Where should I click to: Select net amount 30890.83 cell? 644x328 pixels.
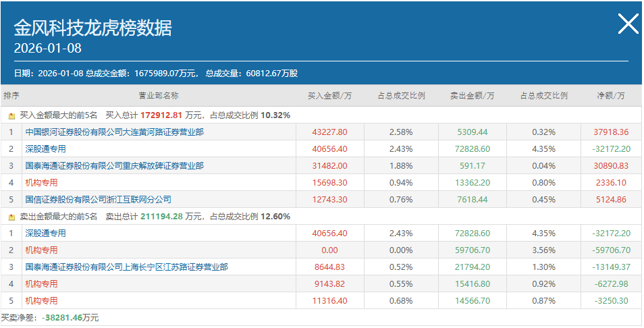pos(611,166)
